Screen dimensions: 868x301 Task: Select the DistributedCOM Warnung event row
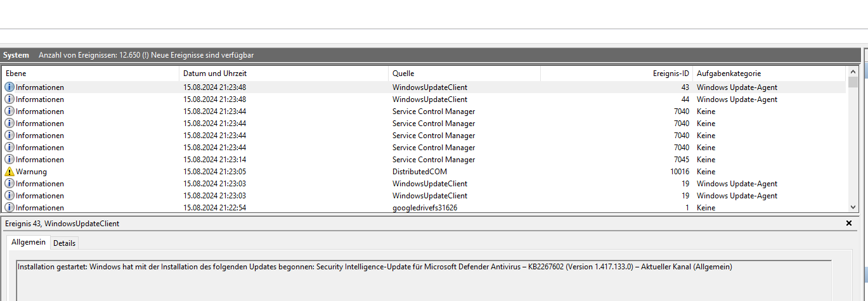tap(412, 172)
